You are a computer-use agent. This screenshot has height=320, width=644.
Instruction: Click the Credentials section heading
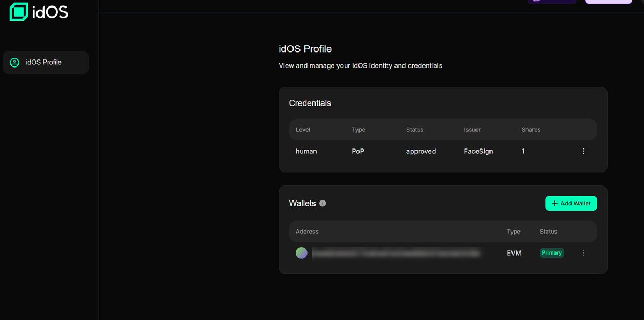pos(310,103)
